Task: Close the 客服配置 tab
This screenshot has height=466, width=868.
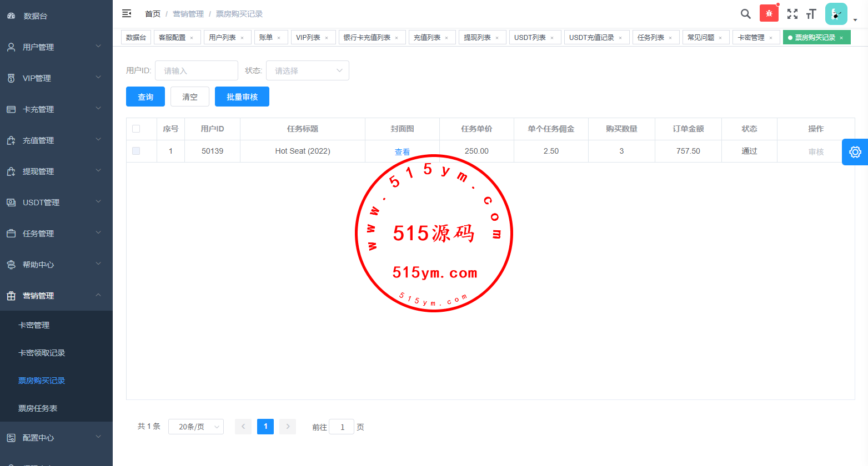Action: 192,38
